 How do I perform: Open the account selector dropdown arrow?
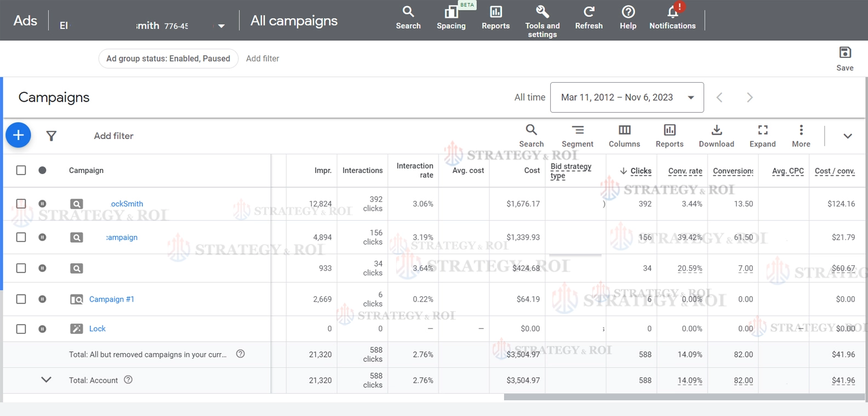point(221,26)
